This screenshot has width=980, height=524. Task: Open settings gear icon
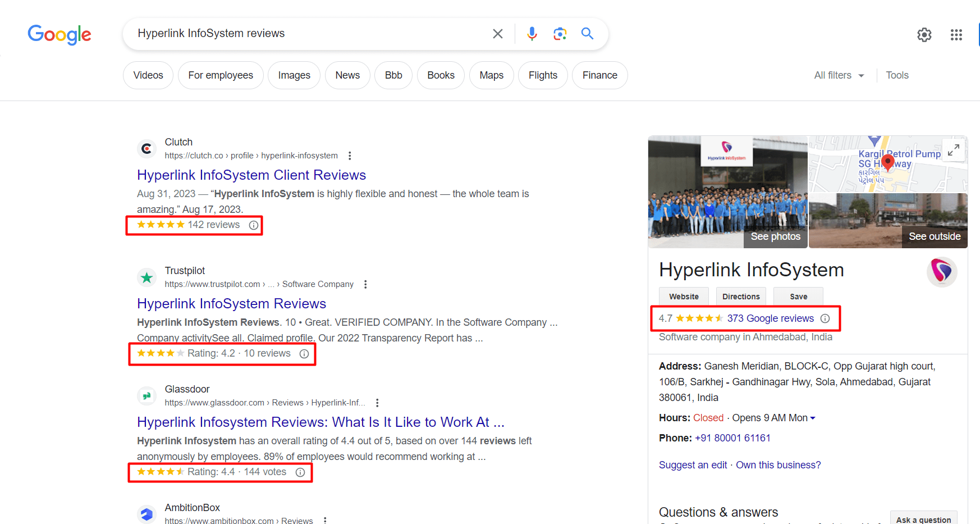click(924, 35)
